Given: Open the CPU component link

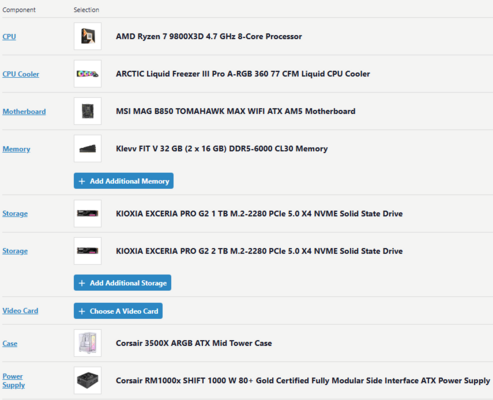Looking at the screenshot, I should 9,37.
